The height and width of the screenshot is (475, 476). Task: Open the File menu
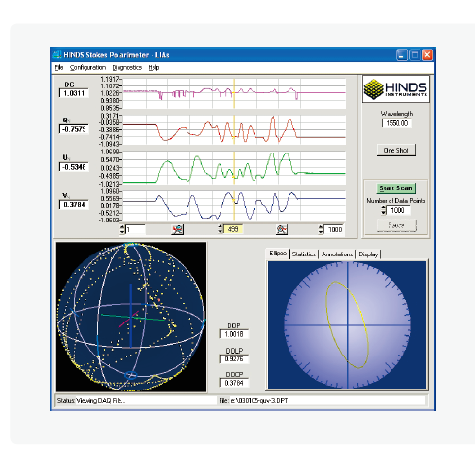[x=59, y=67]
